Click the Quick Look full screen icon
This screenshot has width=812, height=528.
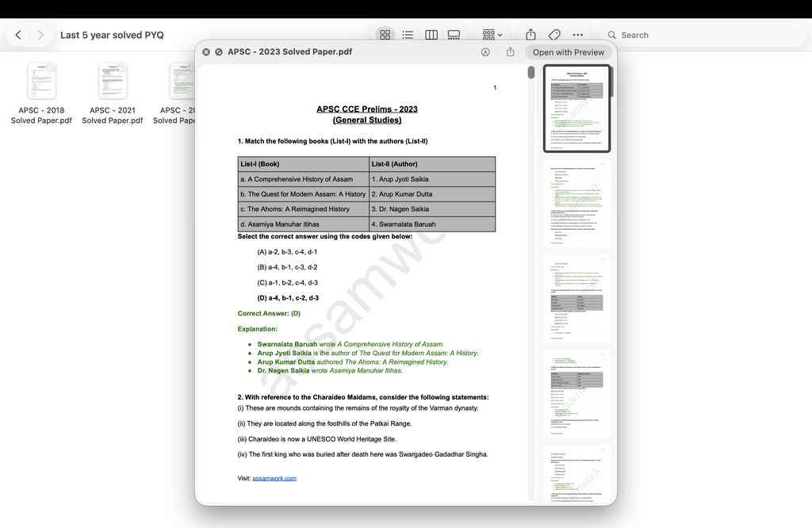(x=219, y=52)
